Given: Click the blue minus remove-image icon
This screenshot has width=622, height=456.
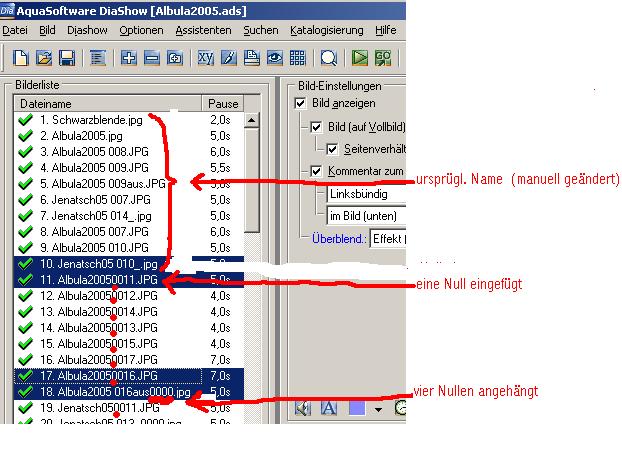Looking at the screenshot, I should click(152, 58).
